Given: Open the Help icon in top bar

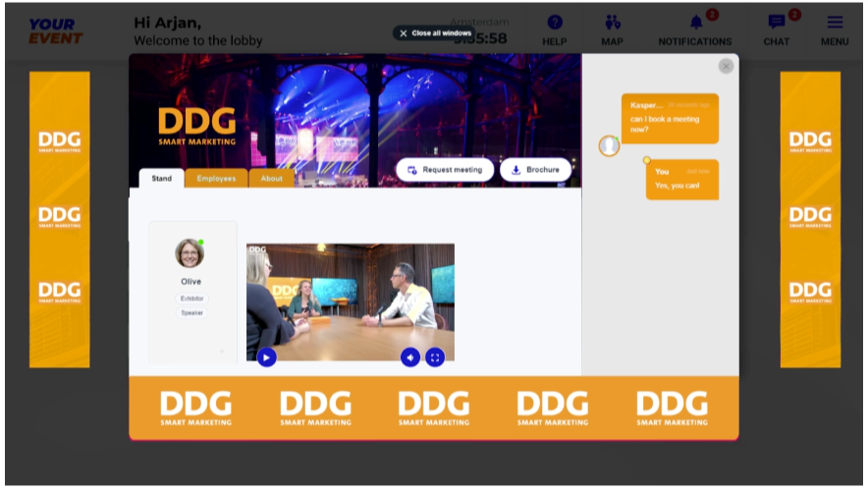Looking at the screenshot, I should click(x=554, y=23).
